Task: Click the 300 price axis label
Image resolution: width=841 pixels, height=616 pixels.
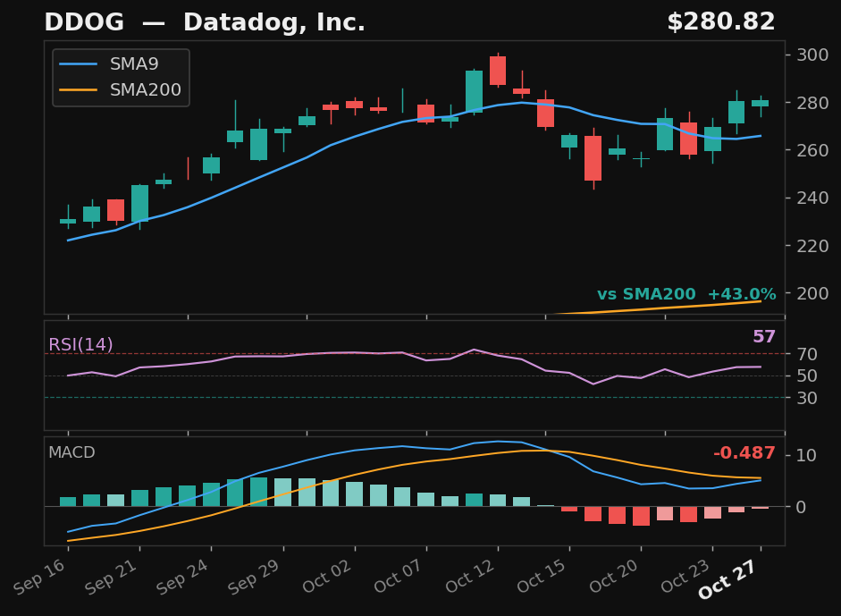Action: [812, 55]
